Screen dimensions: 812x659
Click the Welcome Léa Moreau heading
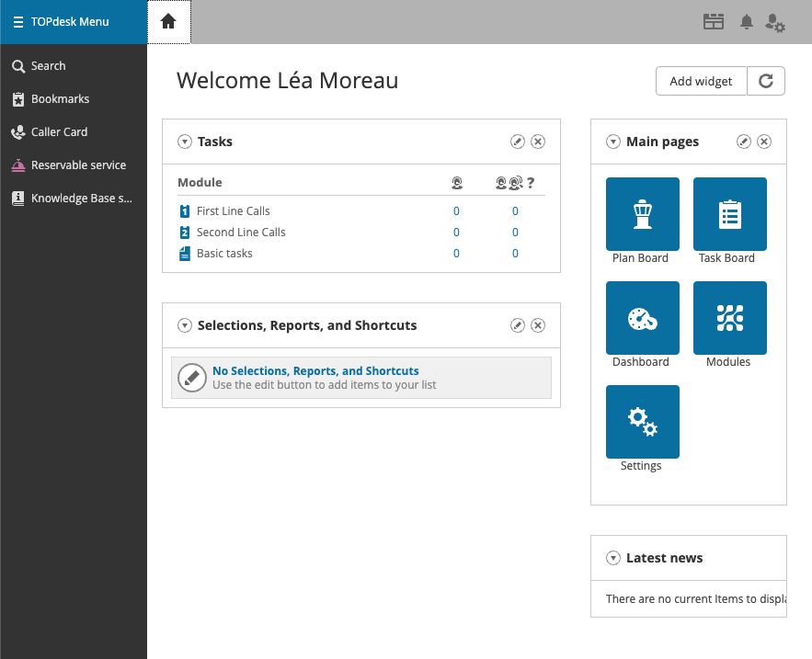288,80
